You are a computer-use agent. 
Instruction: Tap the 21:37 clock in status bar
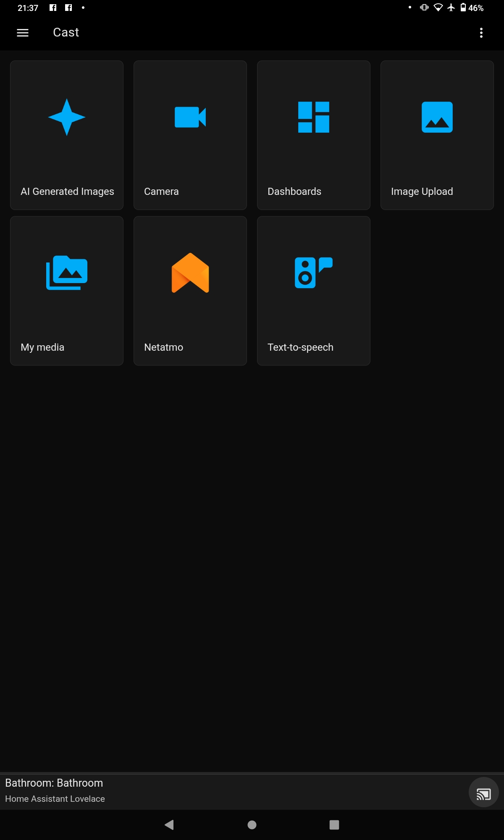(x=28, y=8)
